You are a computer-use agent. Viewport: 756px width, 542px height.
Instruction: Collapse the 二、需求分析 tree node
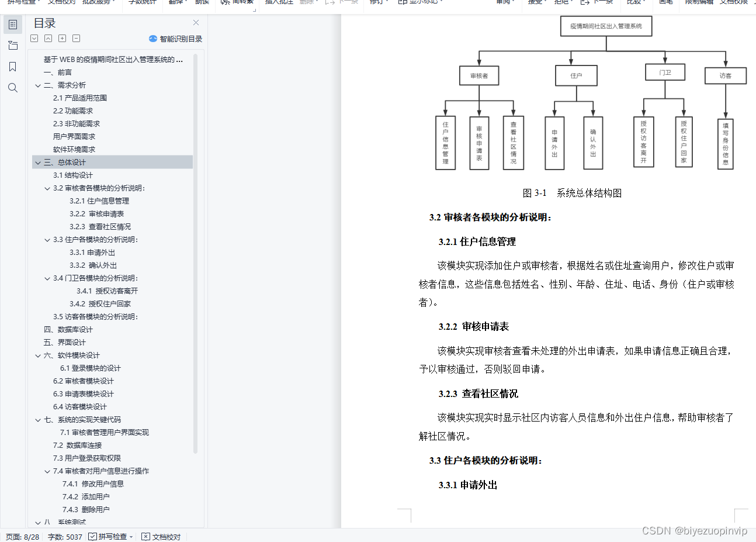[38, 85]
